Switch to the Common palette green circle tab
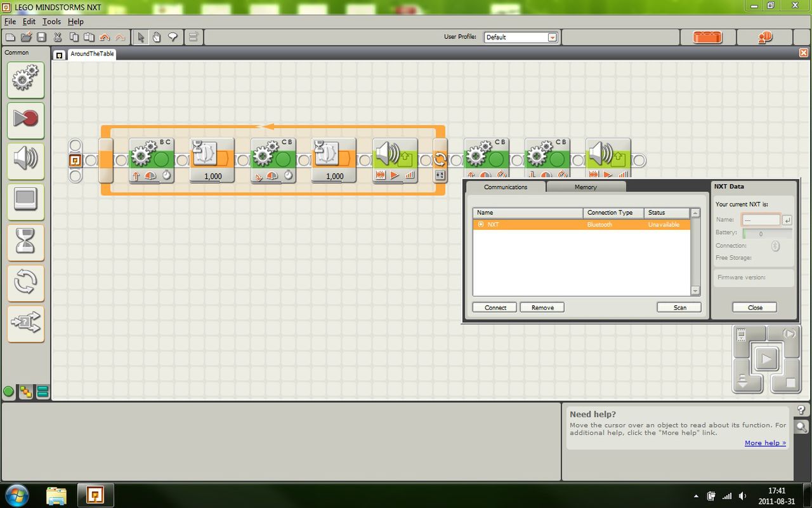The width and height of the screenshot is (812, 508). coord(9,392)
